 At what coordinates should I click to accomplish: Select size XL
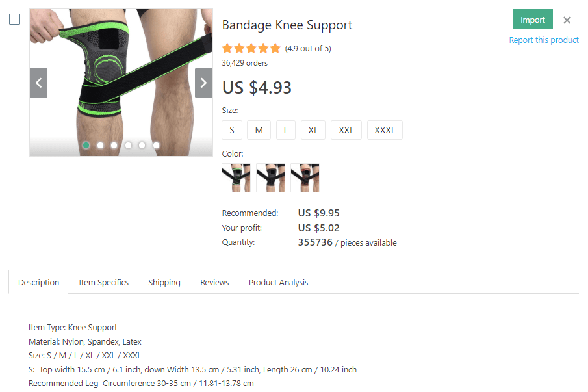coord(313,130)
